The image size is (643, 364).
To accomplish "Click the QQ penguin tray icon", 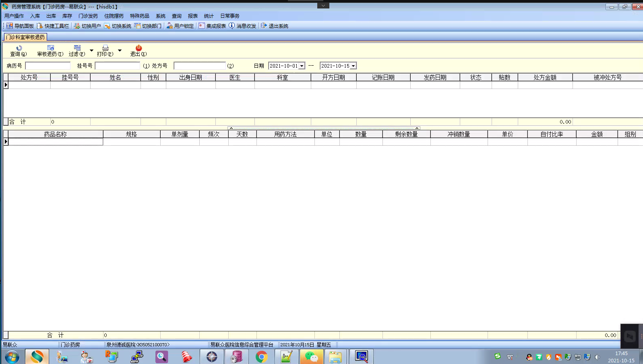I will 529,357.
